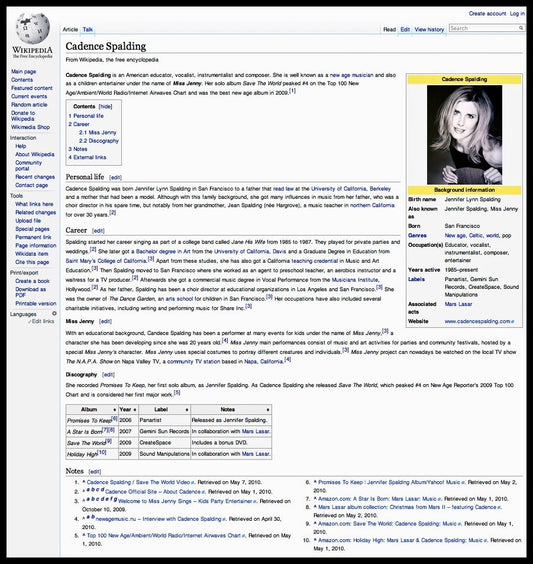Sort table by Year column arrow

coord(135,410)
